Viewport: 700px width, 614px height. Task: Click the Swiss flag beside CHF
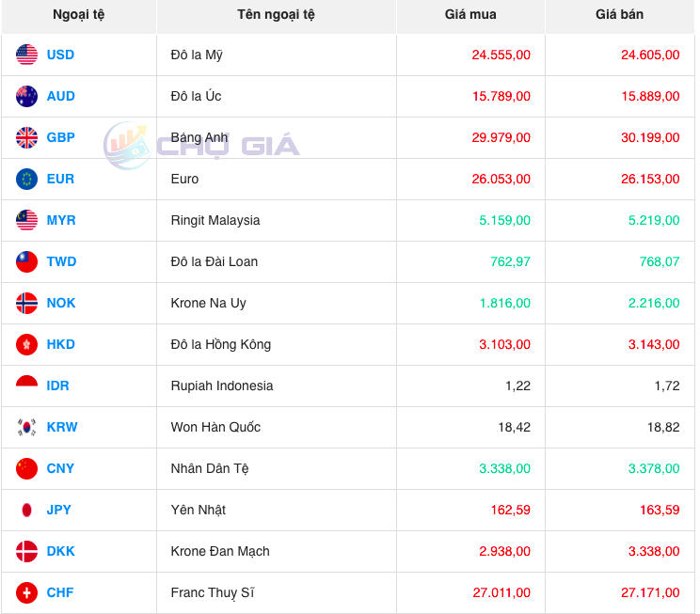26,592
